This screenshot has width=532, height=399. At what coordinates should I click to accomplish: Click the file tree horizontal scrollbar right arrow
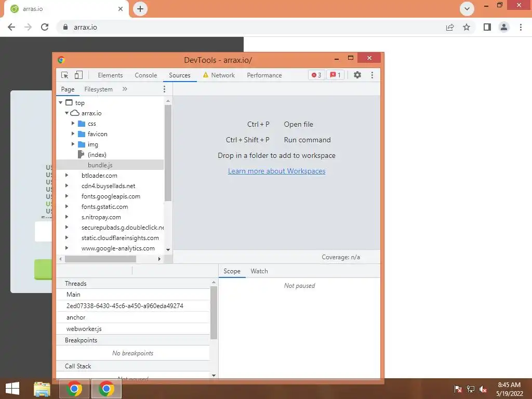pyautogui.click(x=159, y=259)
